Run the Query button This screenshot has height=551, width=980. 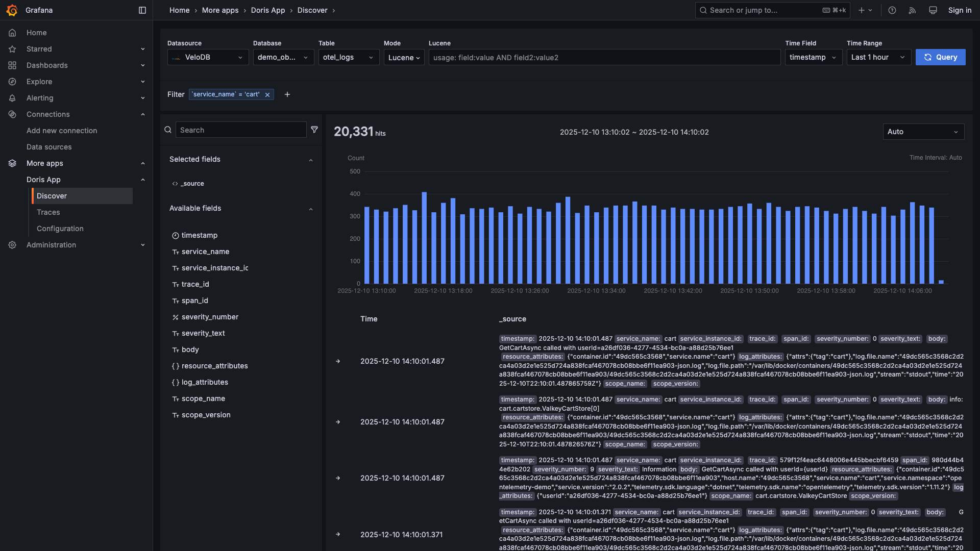(940, 57)
